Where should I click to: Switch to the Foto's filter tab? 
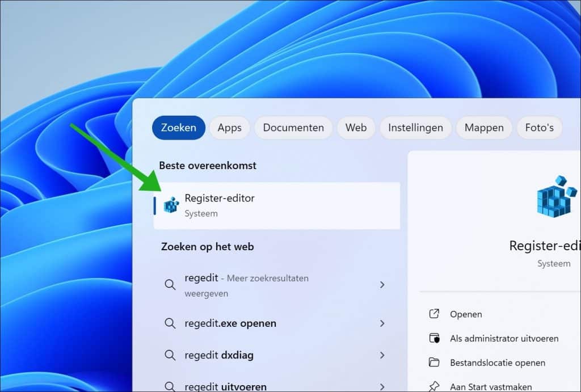pyautogui.click(x=540, y=128)
